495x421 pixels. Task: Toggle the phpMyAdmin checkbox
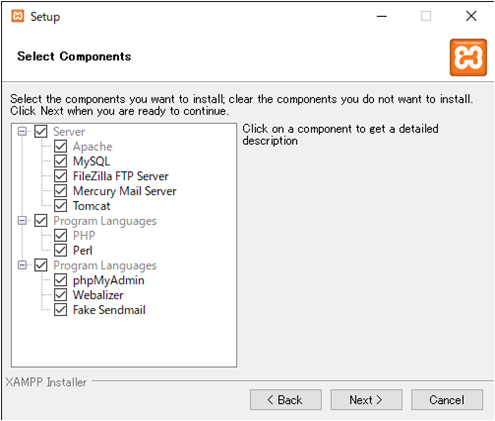tap(60, 280)
